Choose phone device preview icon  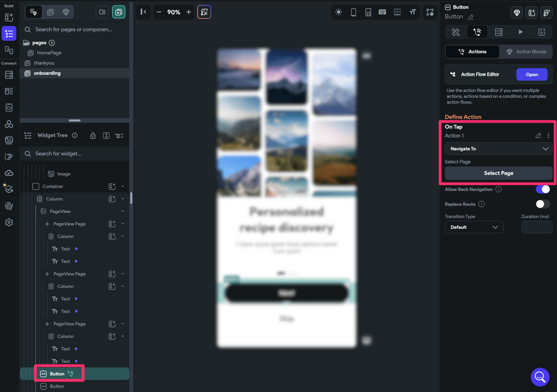tap(354, 12)
